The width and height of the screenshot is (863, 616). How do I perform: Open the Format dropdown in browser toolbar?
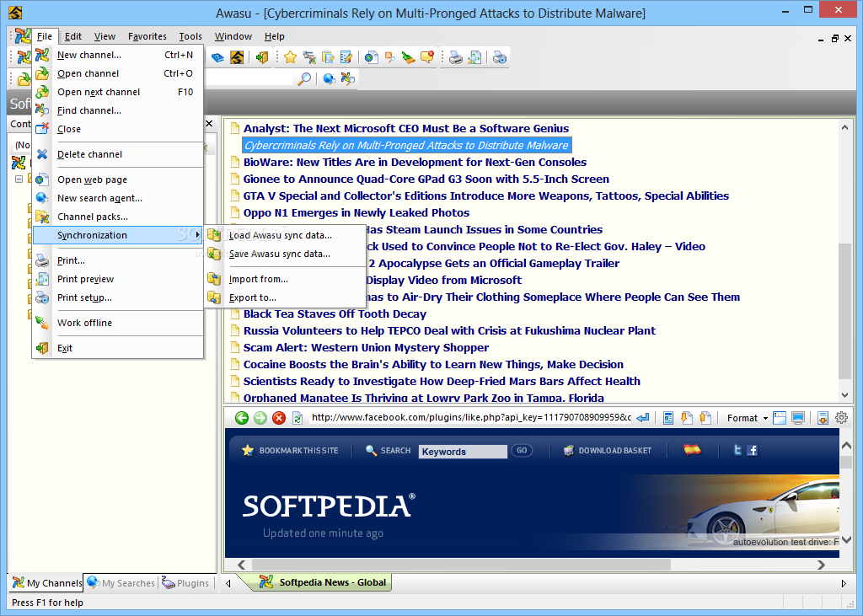(748, 418)
